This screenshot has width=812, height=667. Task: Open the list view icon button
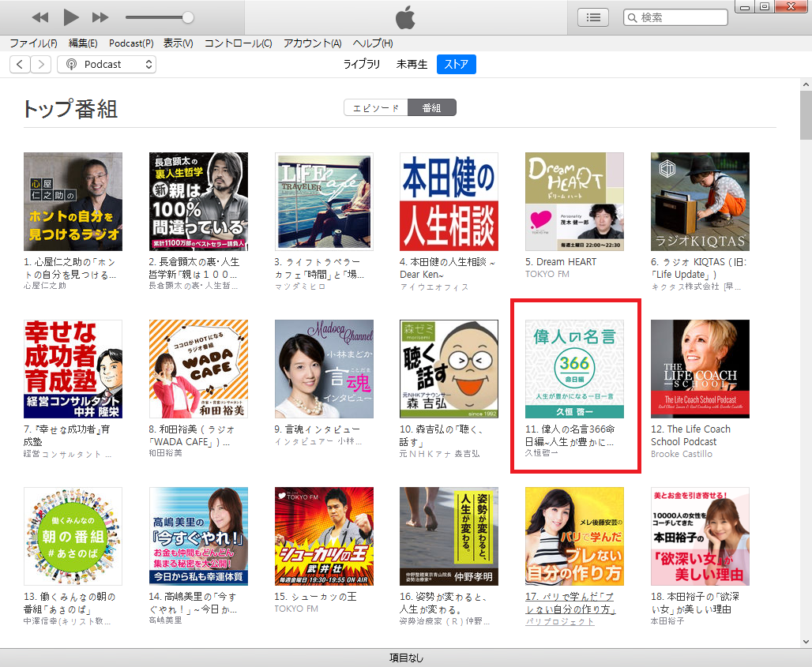[x=593, y=17]
